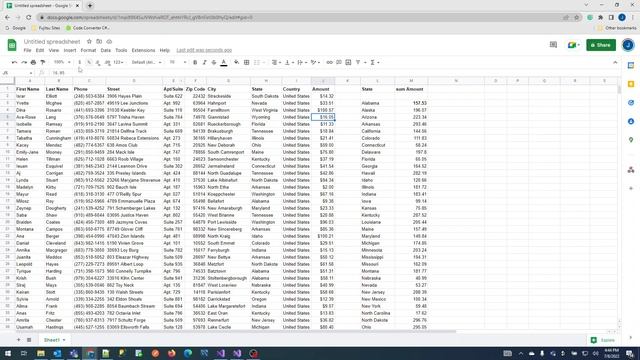This screenshot has width=640, height=360.
Task: Open Keep in the side panel
Action: point(631,84)
